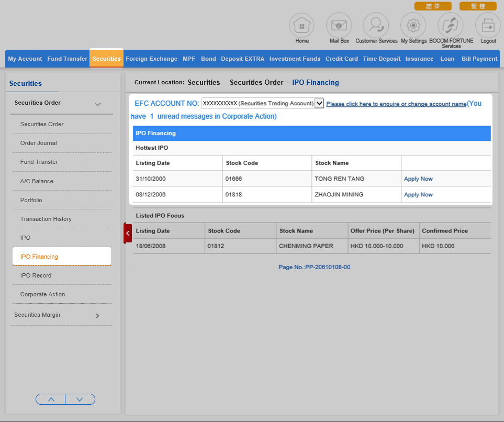Click the Home icon
504x422 pixels.
(x=302, y=25)
